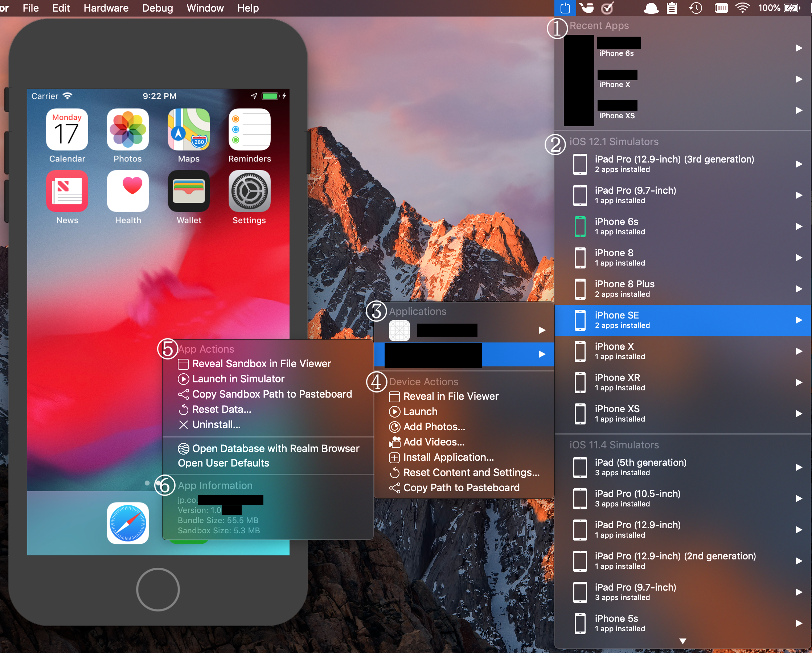Open the Window menu
The height and width of the screenshot is (653, 812).
tap(205, 8)
